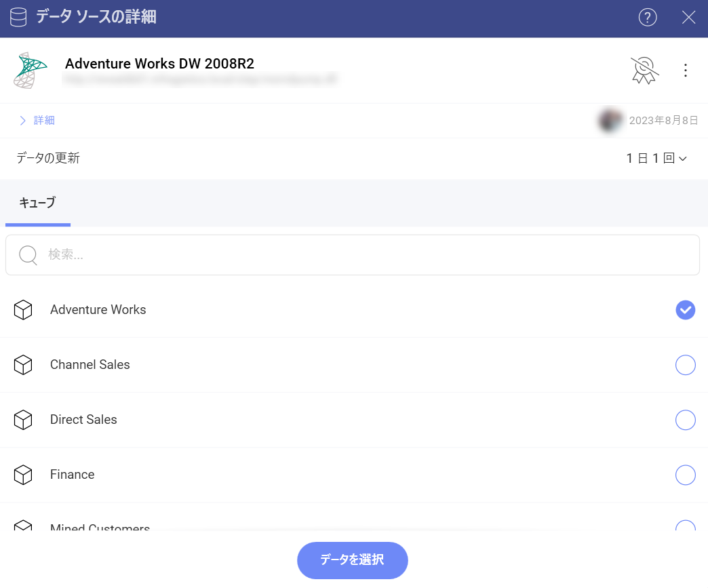The height and width of the screenshot is (588, 708).
Task: Click the Direct Sales cube icon
Action: [23, 420]
